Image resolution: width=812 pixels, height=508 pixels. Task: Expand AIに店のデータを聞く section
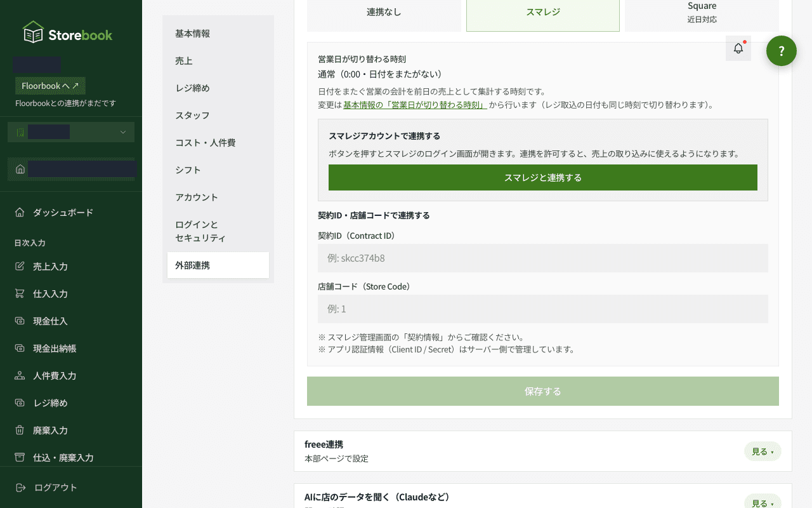763,502
